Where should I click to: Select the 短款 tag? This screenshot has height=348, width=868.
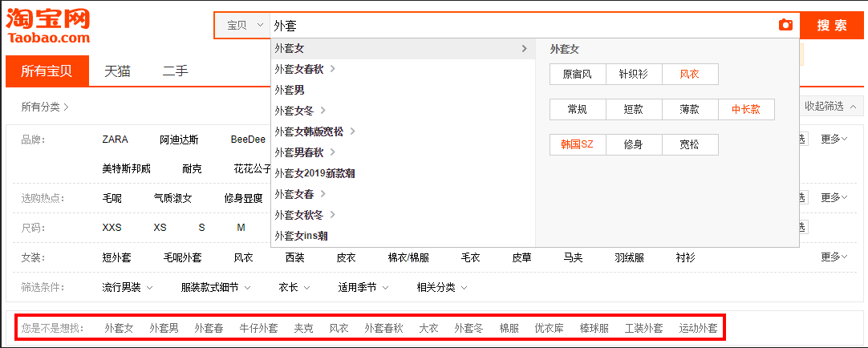(x=634, y=110)
